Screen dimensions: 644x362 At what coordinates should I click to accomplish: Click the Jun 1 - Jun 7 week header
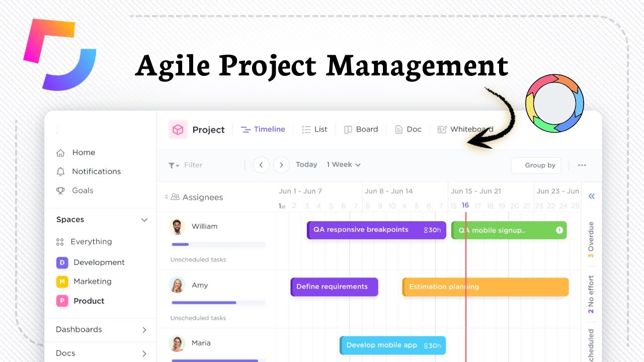[x=301, y=192]
